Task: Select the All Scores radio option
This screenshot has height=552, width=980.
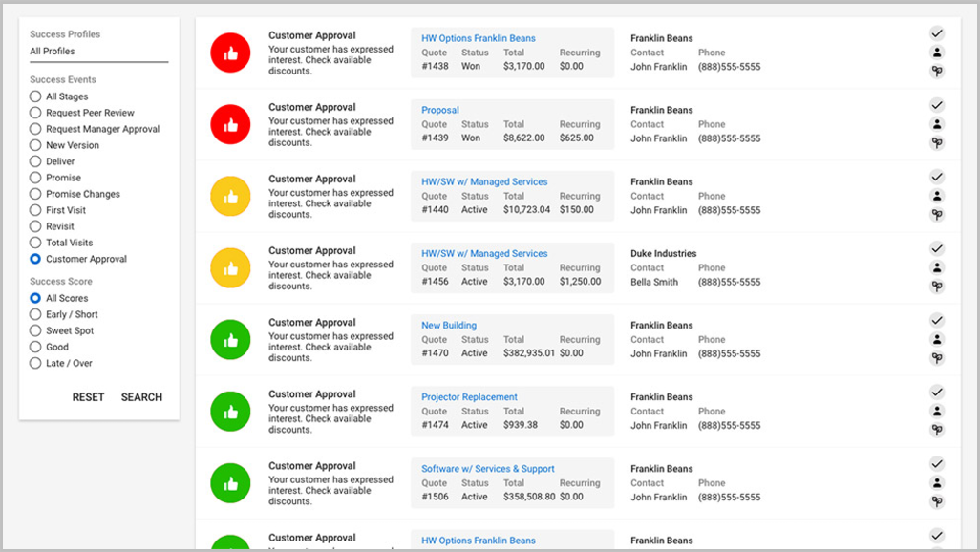Action: point(35,298)
